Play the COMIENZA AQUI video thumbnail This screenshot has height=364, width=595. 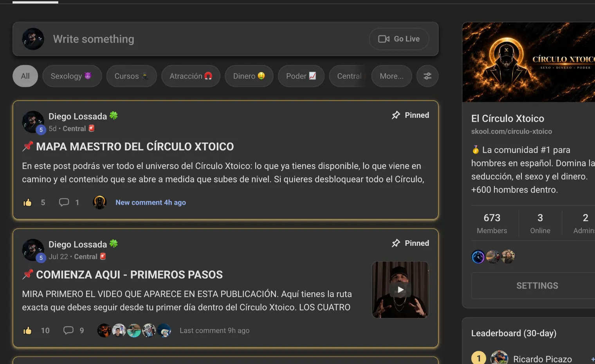[x=400, y=290]
